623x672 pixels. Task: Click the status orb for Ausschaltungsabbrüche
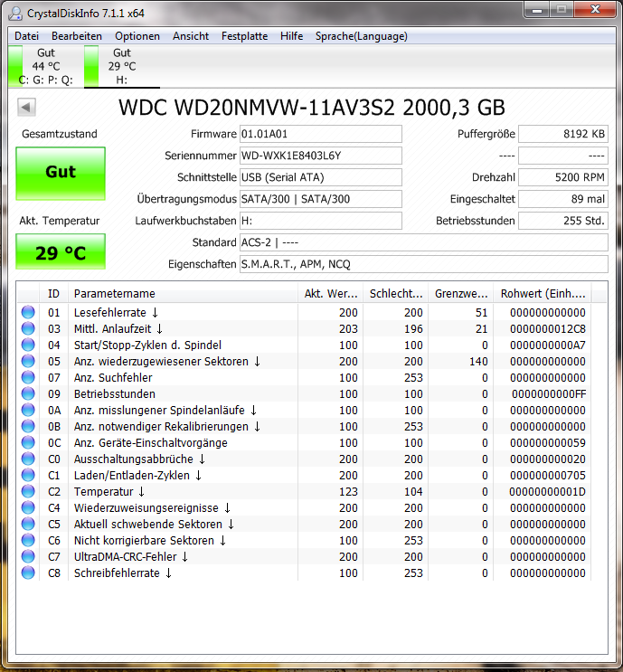point(28,459)
